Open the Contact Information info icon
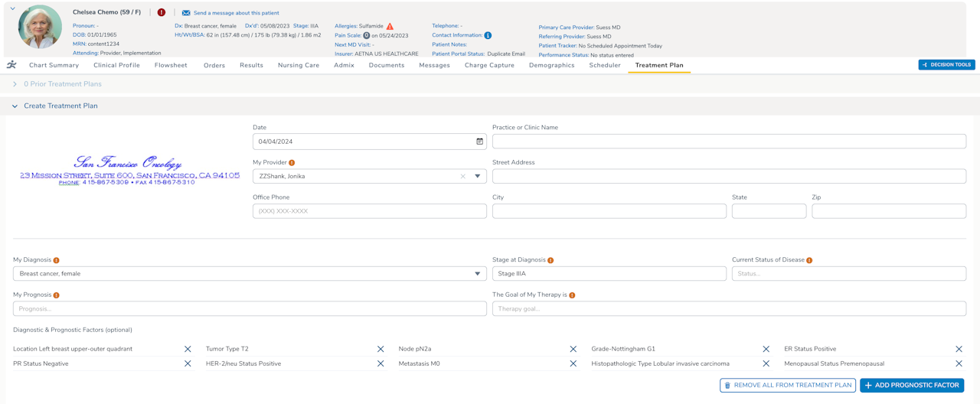Screen dimensions: 980x404 (x=488, y=35)
